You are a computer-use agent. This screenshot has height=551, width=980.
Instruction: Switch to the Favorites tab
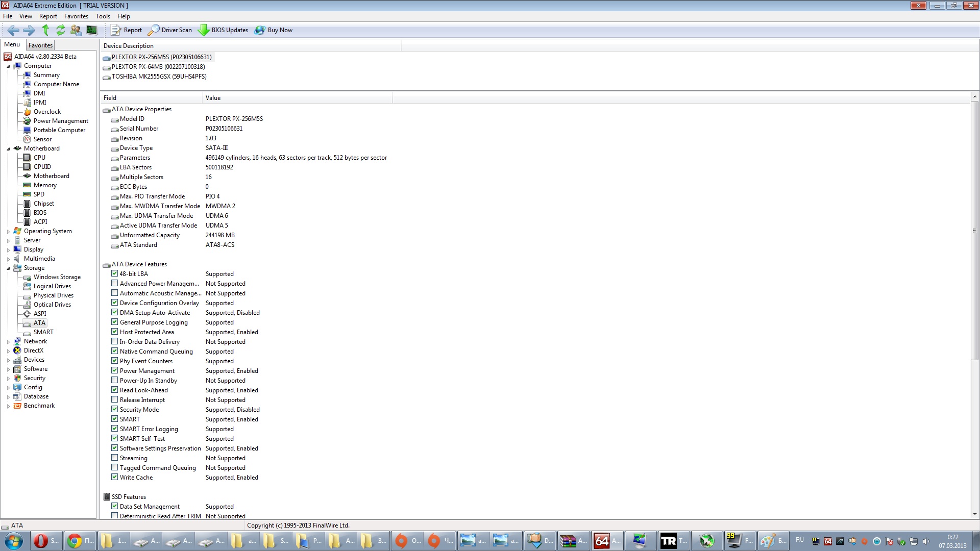[x=40, y=45]
